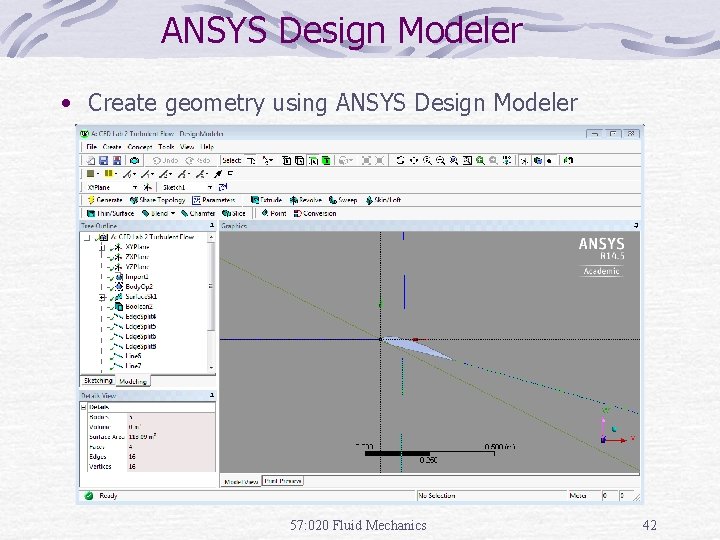Select Line5 in the tree outline
Viewport: 720px width, 540px height.
pos(133,356)
